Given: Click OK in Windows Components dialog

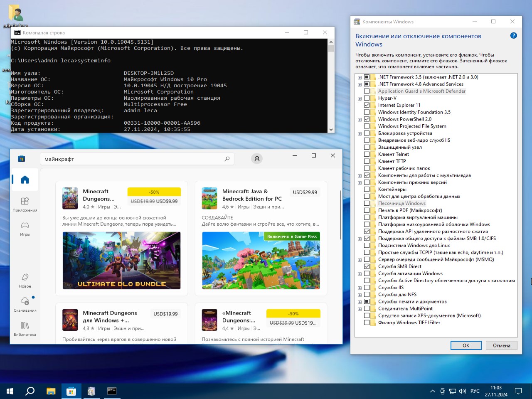Looking at the screenshot, I should (465, 345).
